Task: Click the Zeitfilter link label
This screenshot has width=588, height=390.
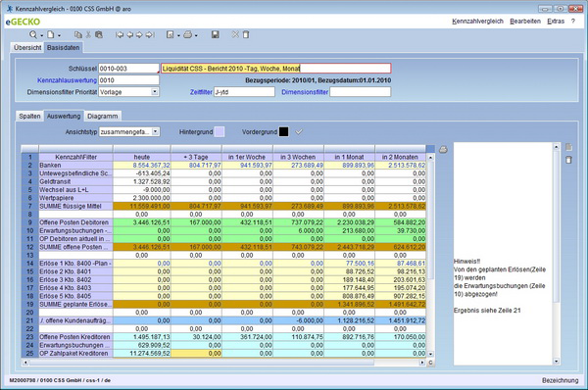Action: [201, 92]
